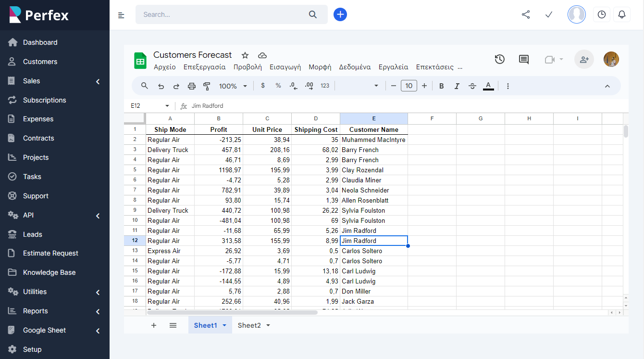Click the Share people-plus icon
The image size is (644, 359).
(584, 59)
